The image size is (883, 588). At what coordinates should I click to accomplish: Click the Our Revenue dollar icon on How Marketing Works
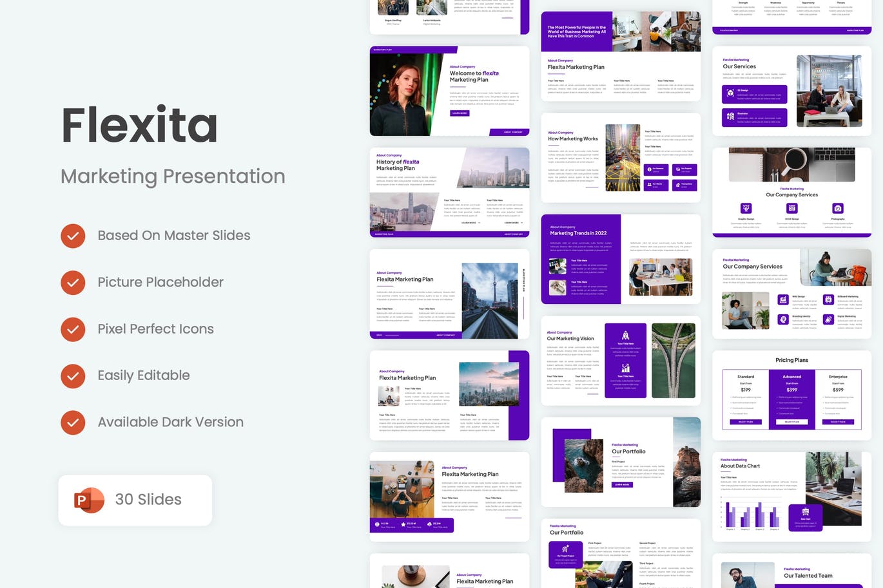click(649, 169)
